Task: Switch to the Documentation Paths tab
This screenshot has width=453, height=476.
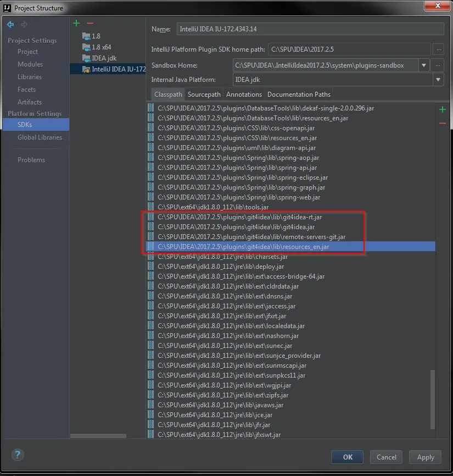Action: 299,95
